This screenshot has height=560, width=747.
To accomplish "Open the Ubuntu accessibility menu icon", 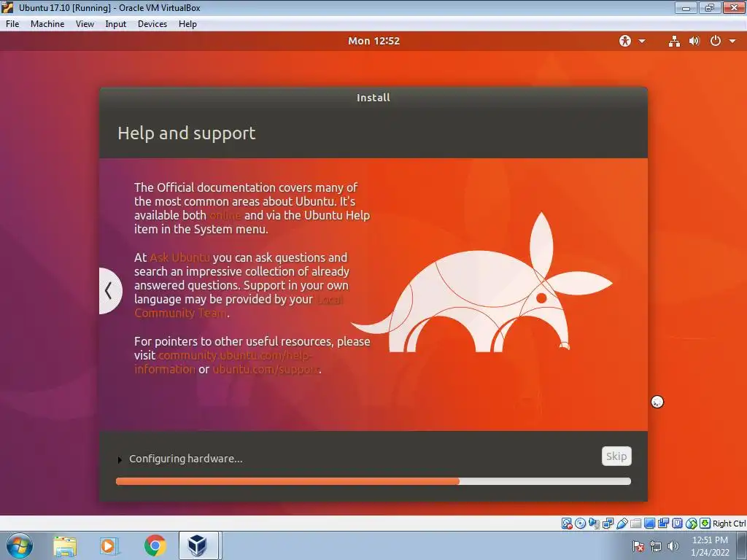I will coord(625,41).
